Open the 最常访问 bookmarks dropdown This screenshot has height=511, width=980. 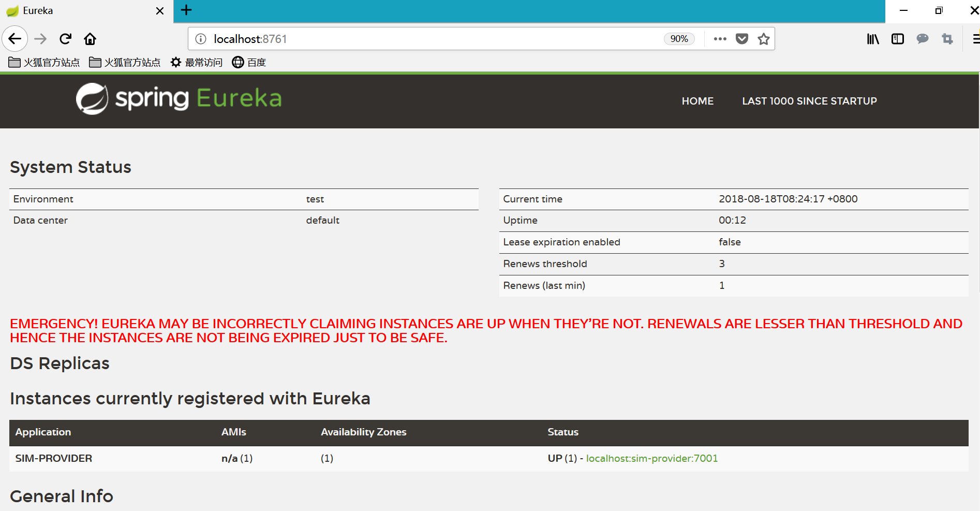(197, 63)
